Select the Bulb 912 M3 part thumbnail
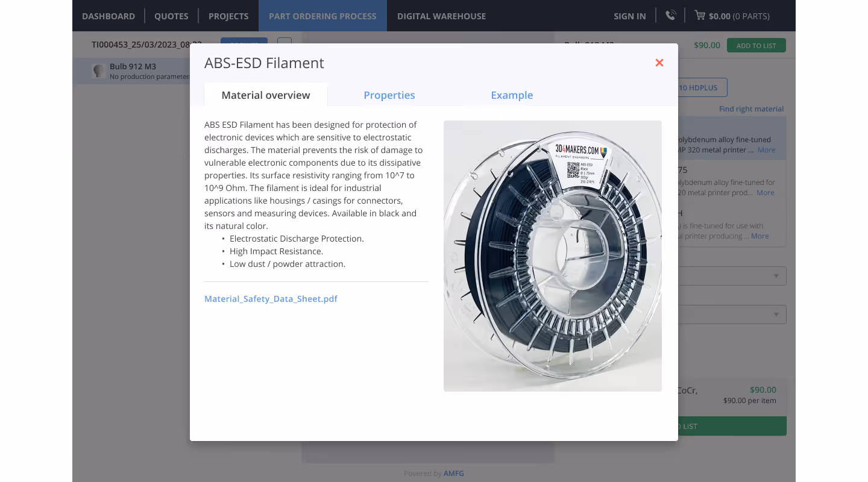This screenshot has height=482, width=868. click(99, 71)
